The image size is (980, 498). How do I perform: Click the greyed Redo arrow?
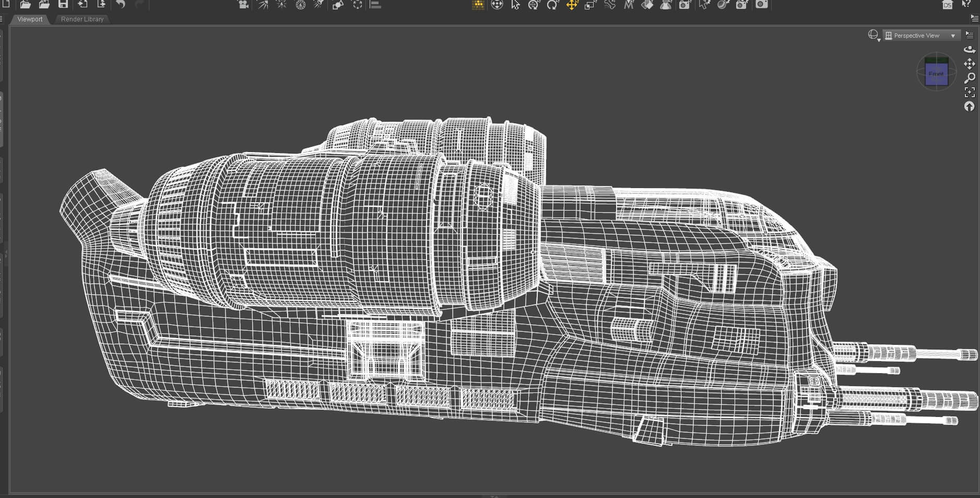click(139, 4)
